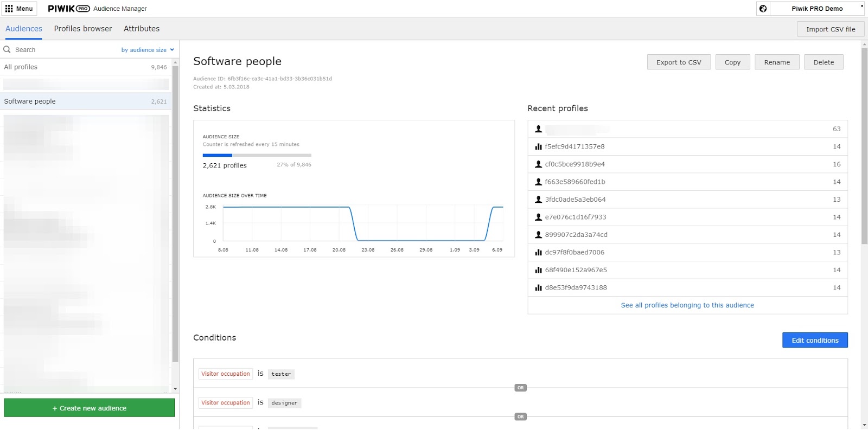Switch to the Audiences tab
Screen dimensions: 868x430
click(24, 29)
